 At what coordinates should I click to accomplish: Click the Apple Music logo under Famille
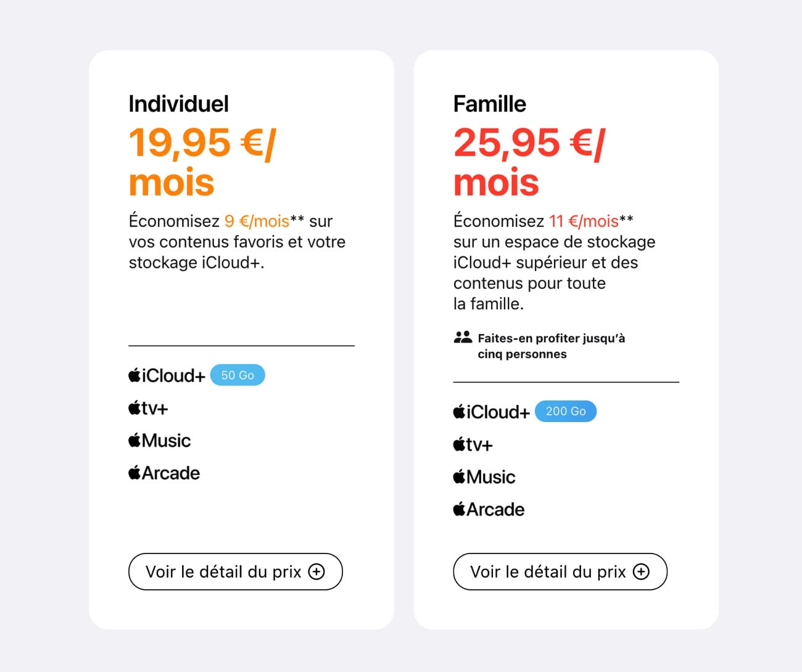click(x=484, y=477)
